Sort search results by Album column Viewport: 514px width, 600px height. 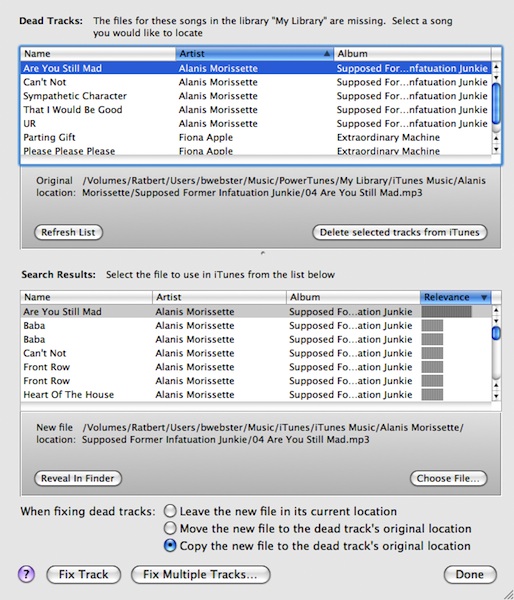coord(353,297)
